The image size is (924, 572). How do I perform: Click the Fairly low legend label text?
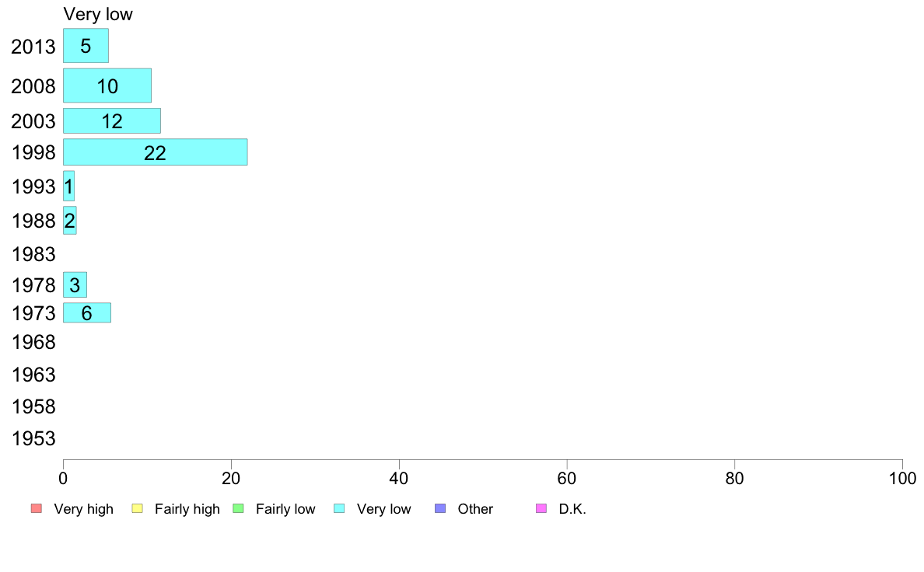[285, 509]
